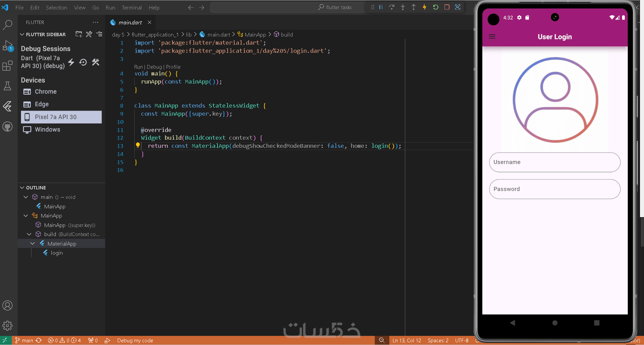
Task: Collapse the MainApp class node in the outline
Action: [x=26, y=215]
